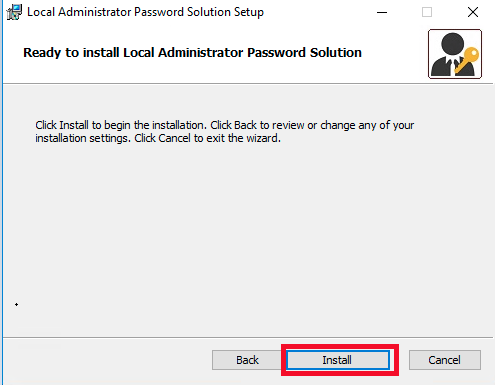Click the 'installation settings' second instruction line
Viewport: 495px width, 385px height.
point(158,138)
